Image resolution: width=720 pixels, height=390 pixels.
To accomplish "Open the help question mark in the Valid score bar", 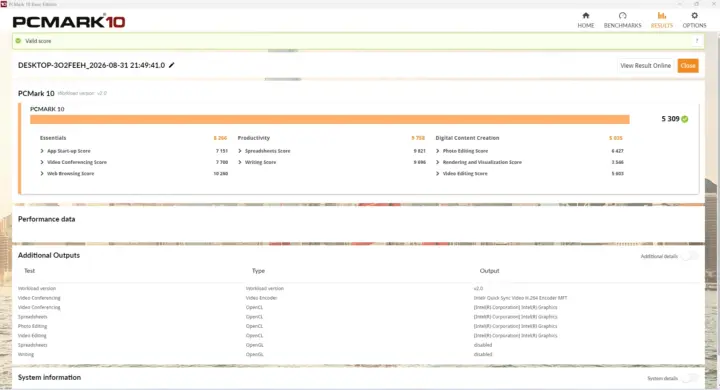I will (x=697, y=41).
